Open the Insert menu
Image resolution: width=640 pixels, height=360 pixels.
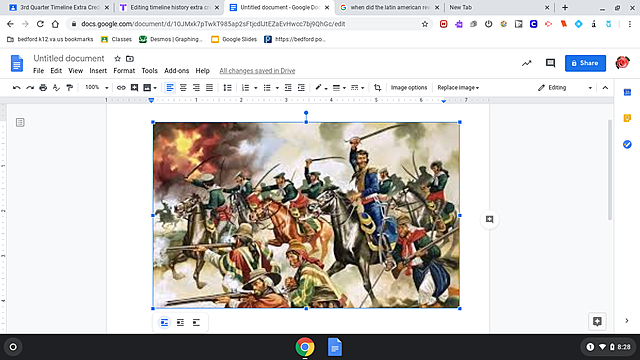pyautogui.click(x=98, y=71)
